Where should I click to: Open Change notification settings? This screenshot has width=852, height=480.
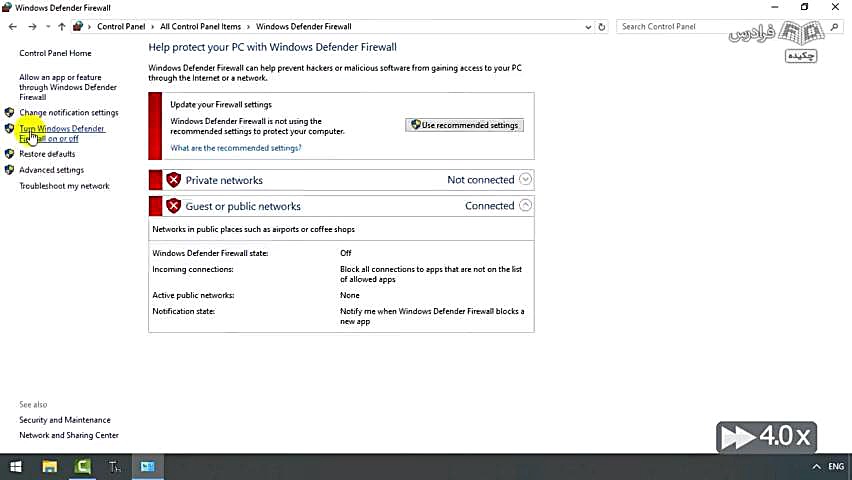tap(69, 113)
